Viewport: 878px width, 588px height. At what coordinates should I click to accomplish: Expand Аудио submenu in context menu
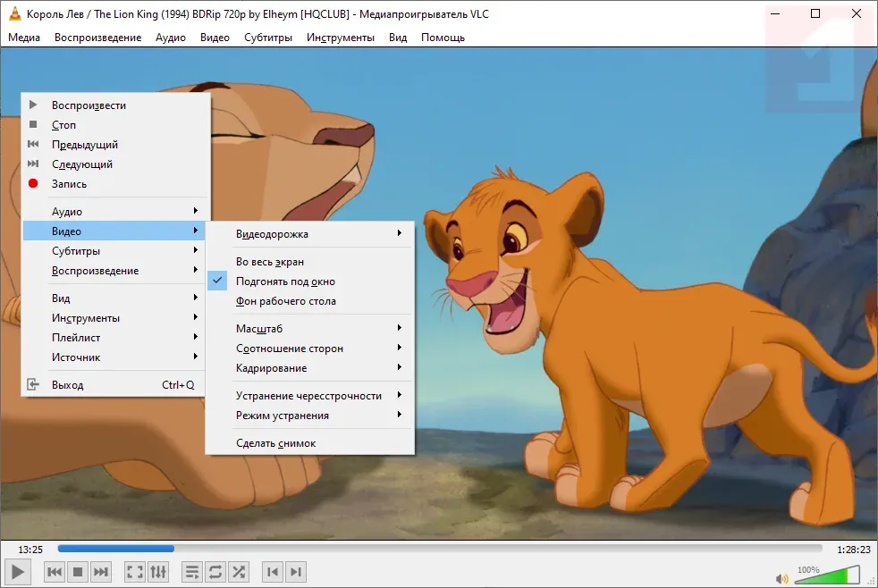[115, 212]
